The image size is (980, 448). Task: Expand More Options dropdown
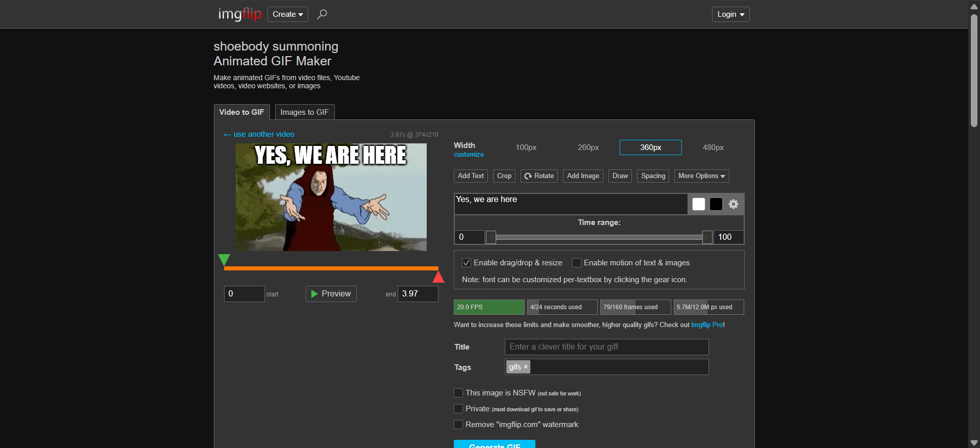(x=701, y=176)
